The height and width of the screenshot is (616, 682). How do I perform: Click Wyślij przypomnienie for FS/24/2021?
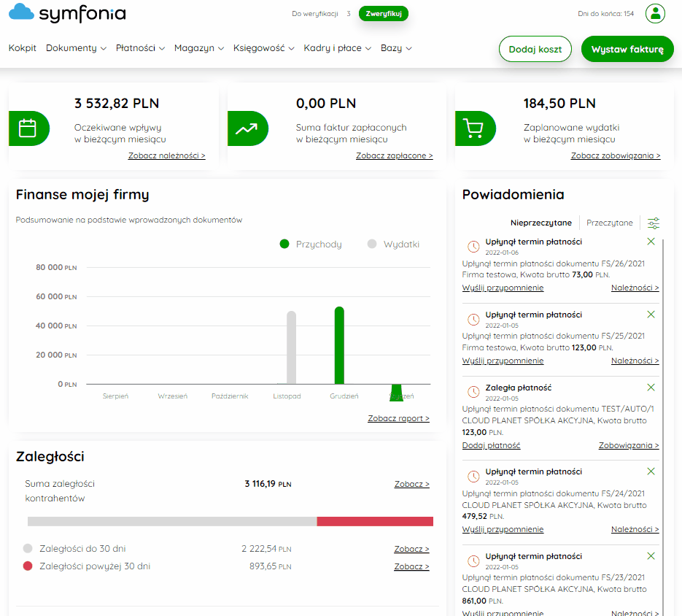tap(503, 529)
